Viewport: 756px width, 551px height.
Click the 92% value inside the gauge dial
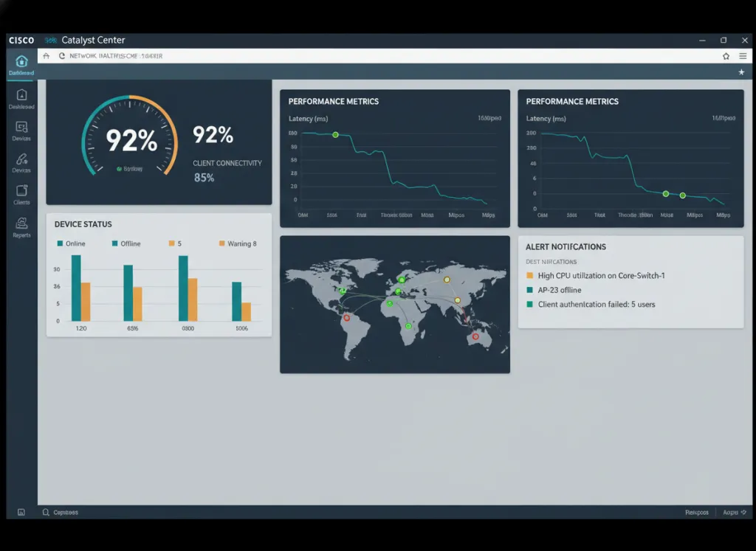[131, 141]
